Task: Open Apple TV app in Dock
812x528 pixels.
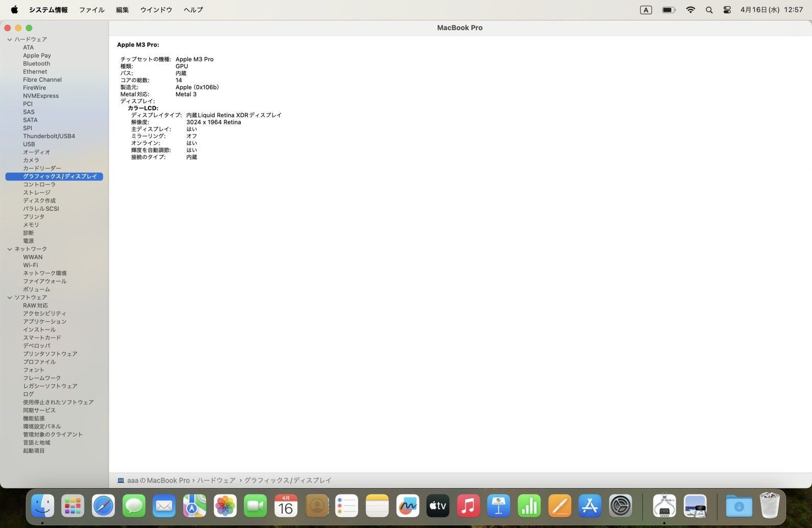Action: pos(438,506)
